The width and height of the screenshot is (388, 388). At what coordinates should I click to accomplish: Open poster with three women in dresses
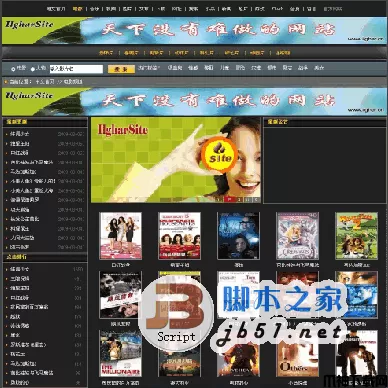120,236
